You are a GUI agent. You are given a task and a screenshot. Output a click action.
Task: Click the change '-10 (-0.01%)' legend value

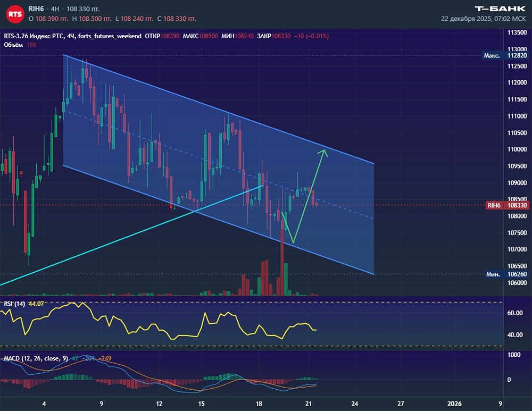[x=311, y=36]
